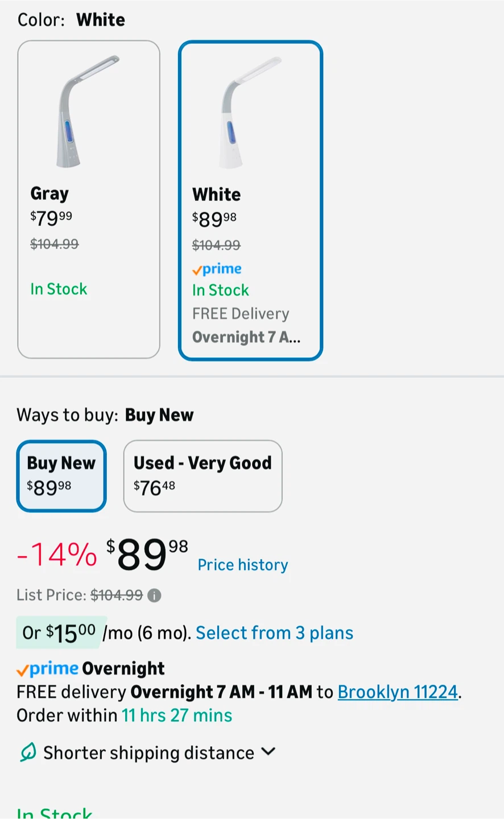Select the Gray color name label
The width and height of the screenshot is (504, 819).
pyautogui.click(x=49, y=194)
